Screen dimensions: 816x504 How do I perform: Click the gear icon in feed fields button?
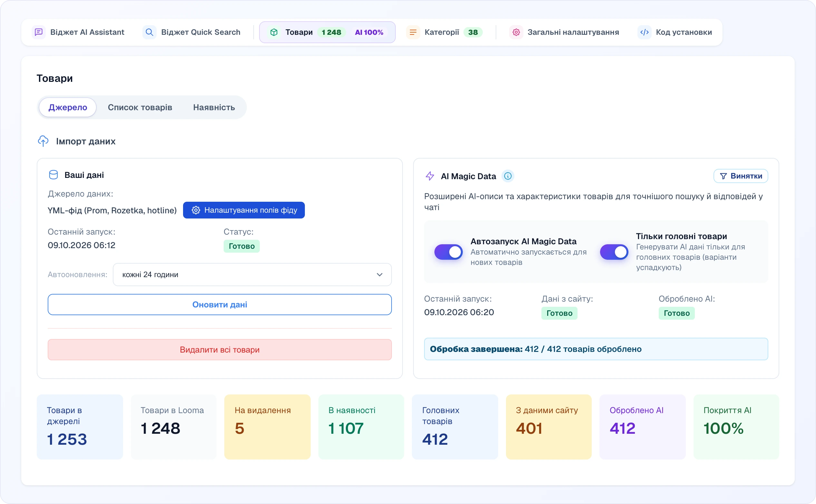[x=196, y=210]
